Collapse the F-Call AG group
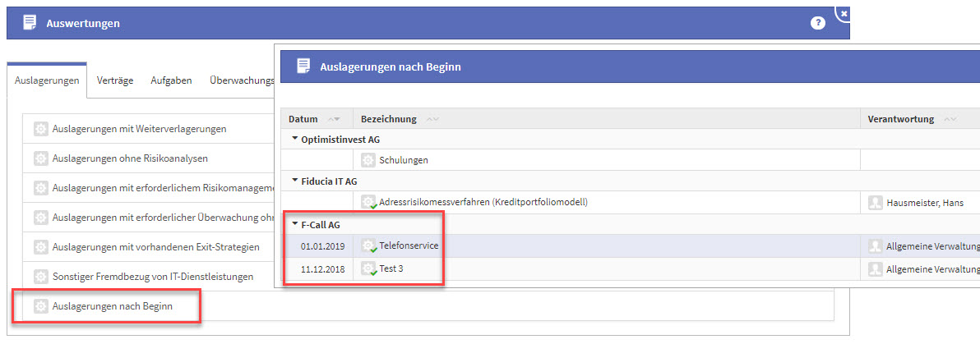 click(x=295, y=223)
